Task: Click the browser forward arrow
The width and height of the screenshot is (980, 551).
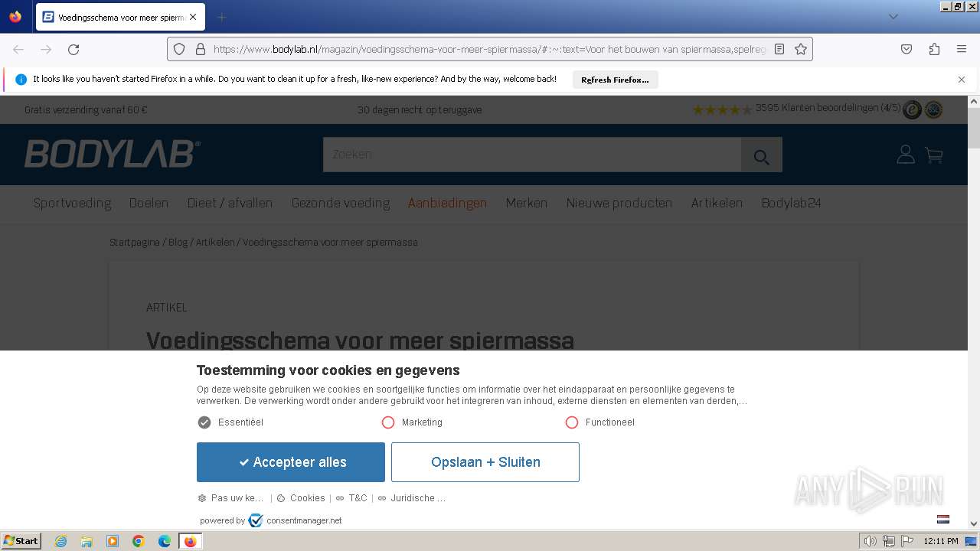Action: click(x=46, y=49)
